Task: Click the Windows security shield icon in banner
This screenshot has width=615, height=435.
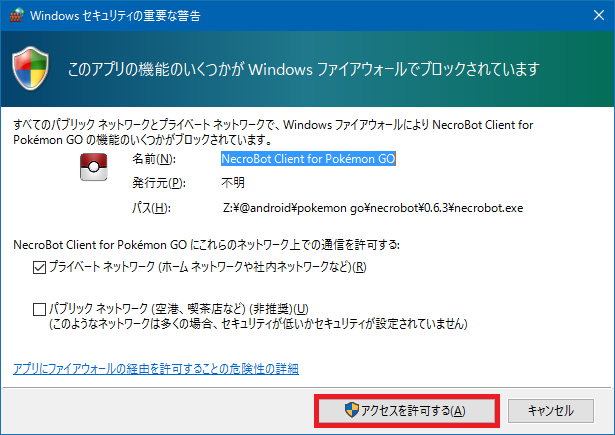Action: pos(31,68)
